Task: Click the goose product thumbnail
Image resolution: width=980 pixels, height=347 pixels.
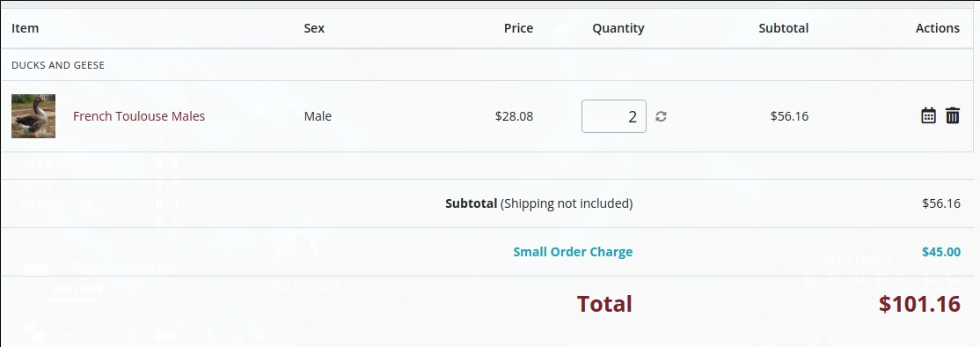Action: [x=33, y=116]
